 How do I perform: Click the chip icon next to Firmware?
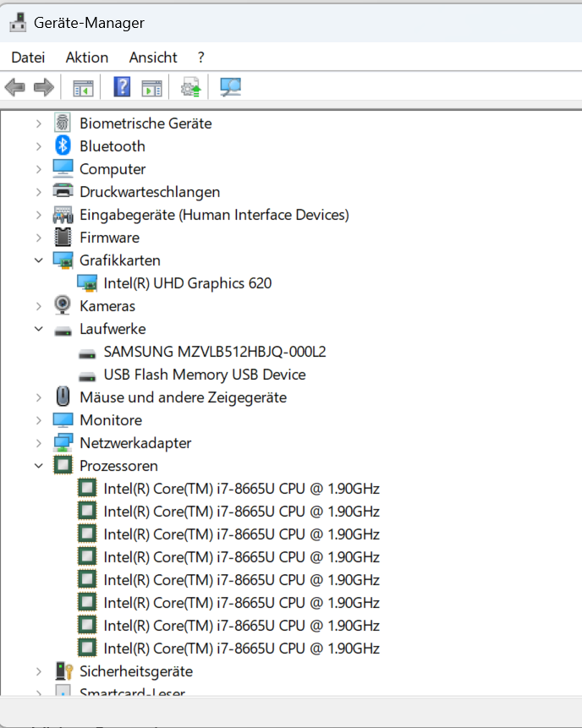pyautogui.click(x=63, y=238)
